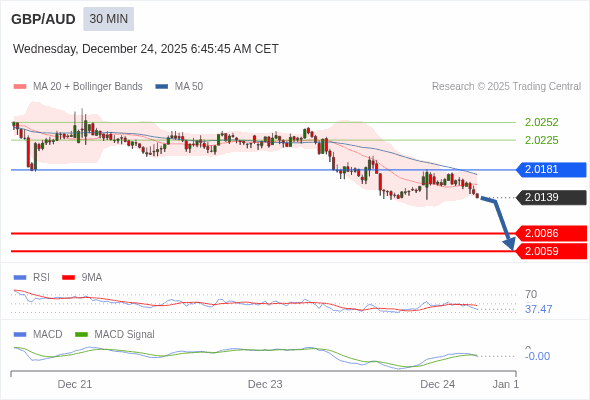Screen dimensions: 590x400
Task: Click the MA 20 + Bollinger Bands label
Action: [x=88, y=87]
